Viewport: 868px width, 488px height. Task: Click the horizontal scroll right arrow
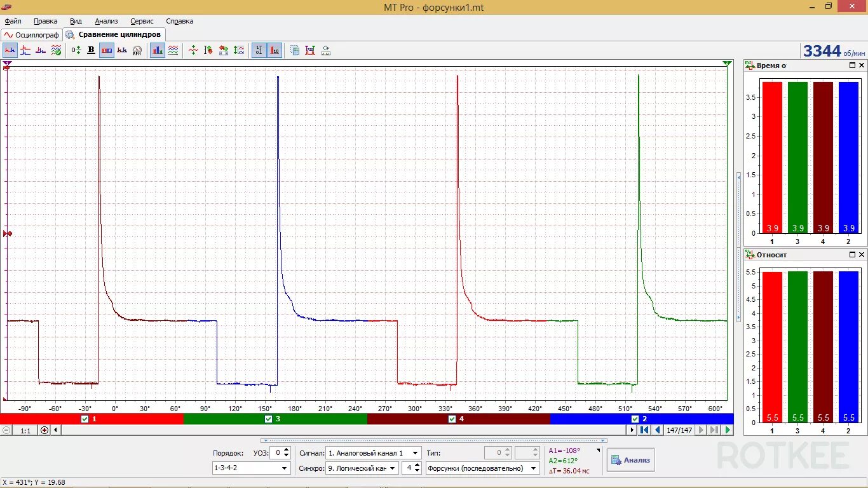(632, 430)
